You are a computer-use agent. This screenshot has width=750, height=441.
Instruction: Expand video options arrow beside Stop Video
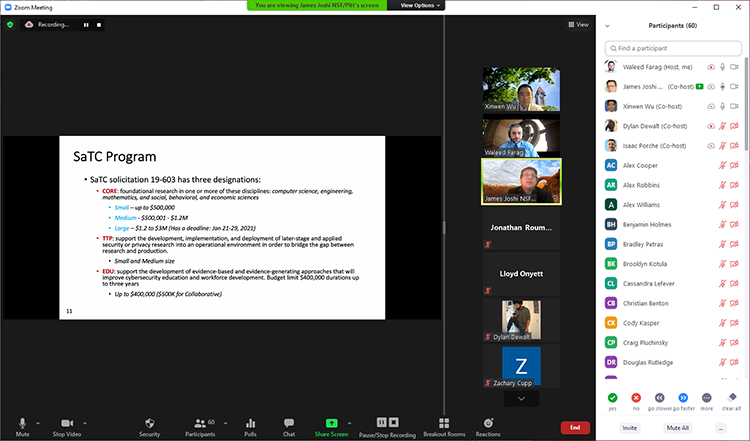(85, 423)
